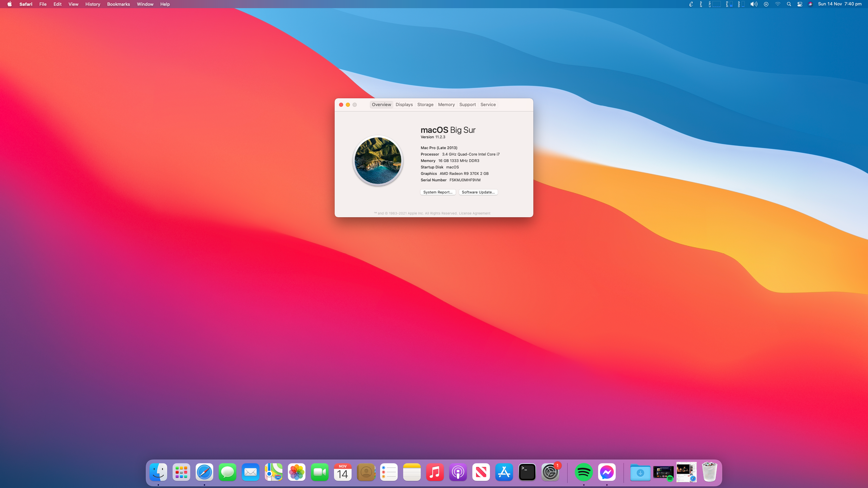868x488 pixels.
Task: Open the File menu
Action: pos(43,4)
